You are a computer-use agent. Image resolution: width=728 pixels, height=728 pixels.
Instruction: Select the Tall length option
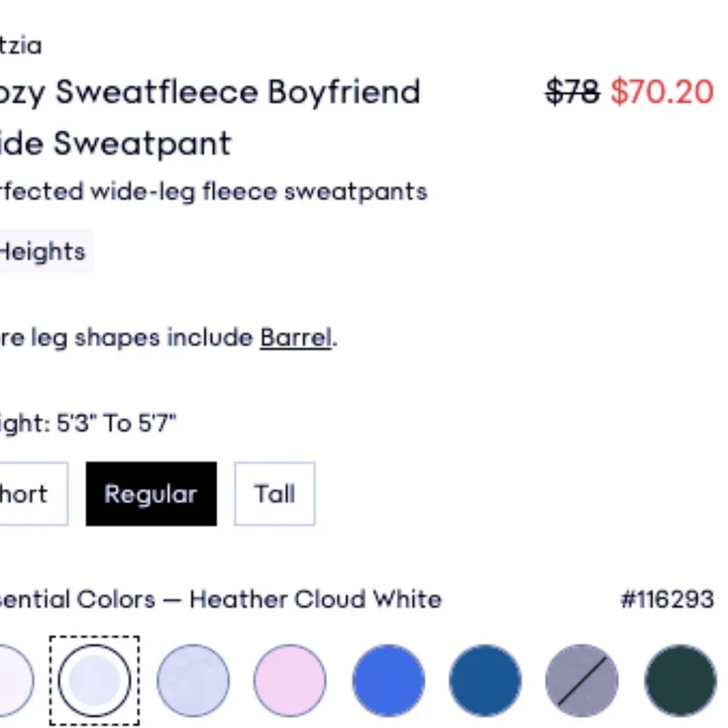click(x=274, y=494)
